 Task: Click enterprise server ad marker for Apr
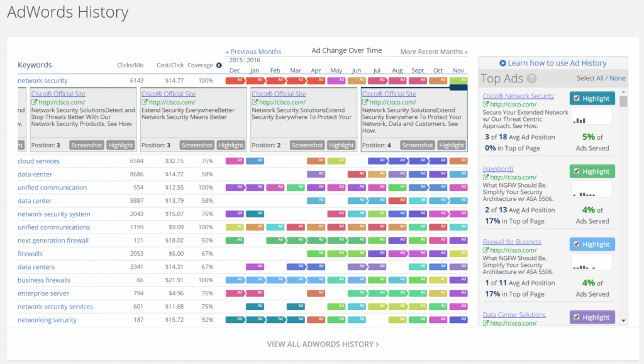pos(316,293)
